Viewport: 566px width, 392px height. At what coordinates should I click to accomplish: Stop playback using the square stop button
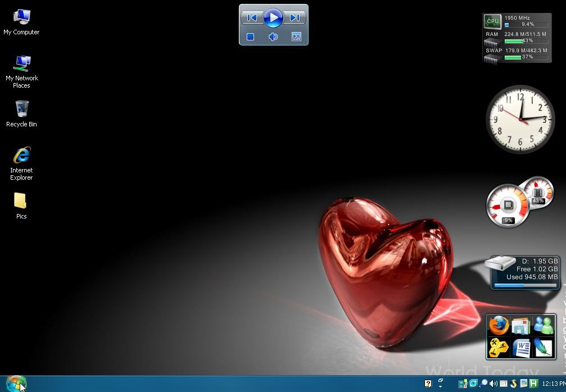pyautogui.click(x=251, y=37)
